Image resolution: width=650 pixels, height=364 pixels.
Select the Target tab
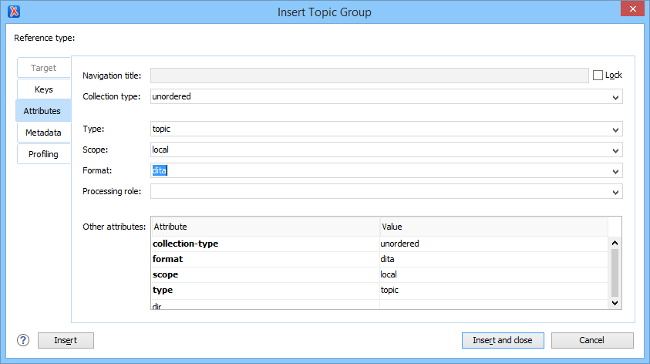(44, 68)
